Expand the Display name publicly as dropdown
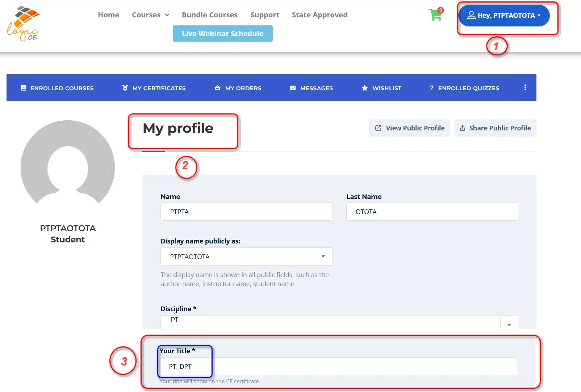The height and width of the screenshot is (392, 581). (x=246, y=257)
